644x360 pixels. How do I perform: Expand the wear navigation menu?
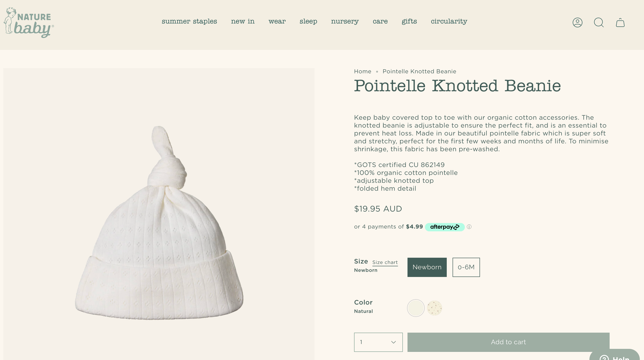pyautogui.click(x=277, y=22)
